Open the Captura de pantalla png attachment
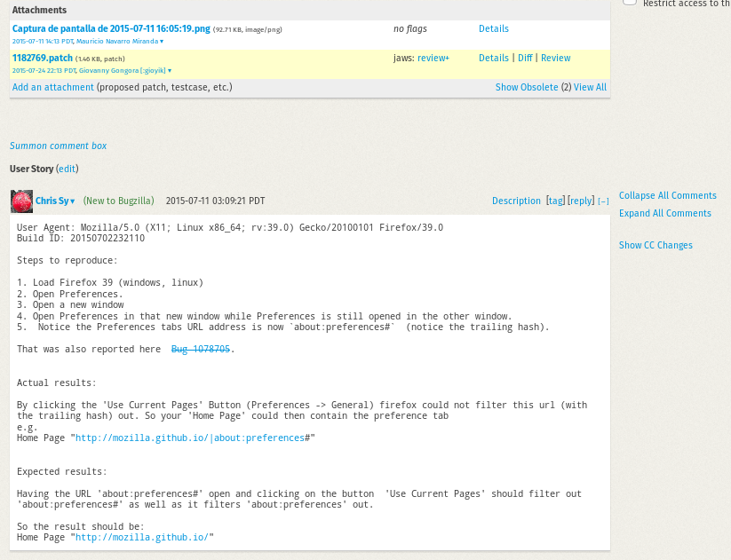731x560 pixels. [111, 28]
